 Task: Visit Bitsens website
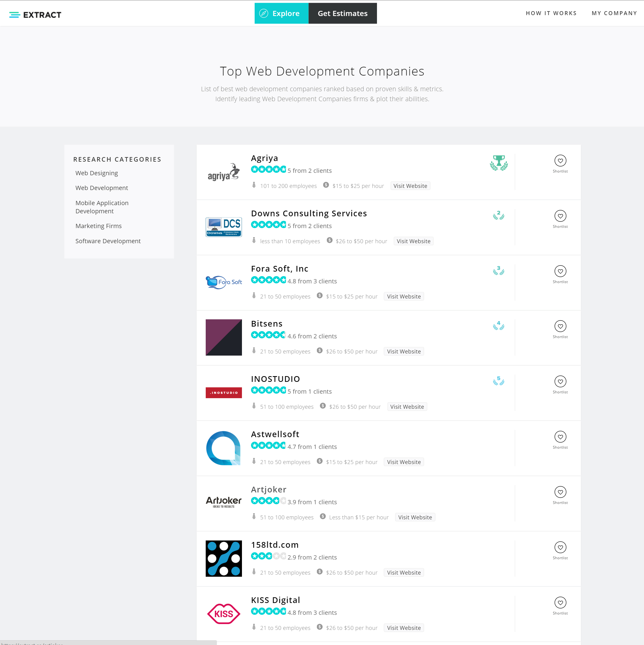[x=404, y=352]
